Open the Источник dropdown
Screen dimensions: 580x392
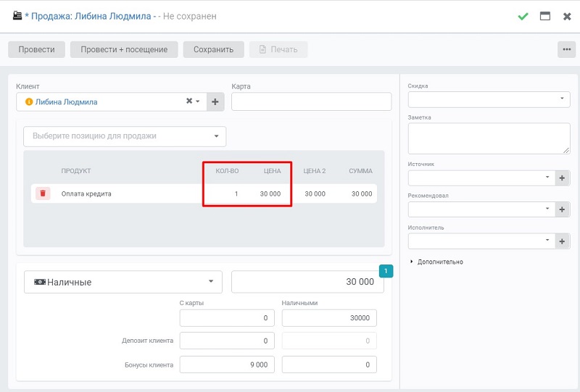tap(481, 178)
